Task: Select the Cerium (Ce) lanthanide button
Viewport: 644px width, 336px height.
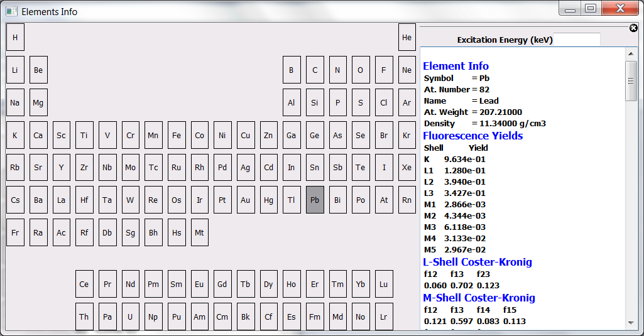Action: click(x=84, y=284)
